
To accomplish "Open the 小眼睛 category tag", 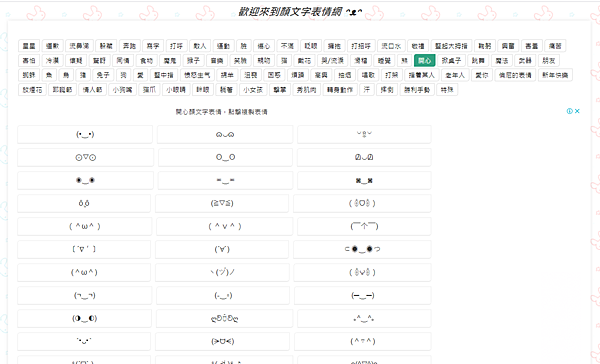I will click(176, 90).
